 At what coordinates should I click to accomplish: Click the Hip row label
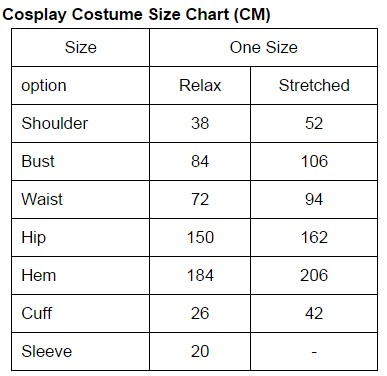pyautogui.click(x=34, y=238)
